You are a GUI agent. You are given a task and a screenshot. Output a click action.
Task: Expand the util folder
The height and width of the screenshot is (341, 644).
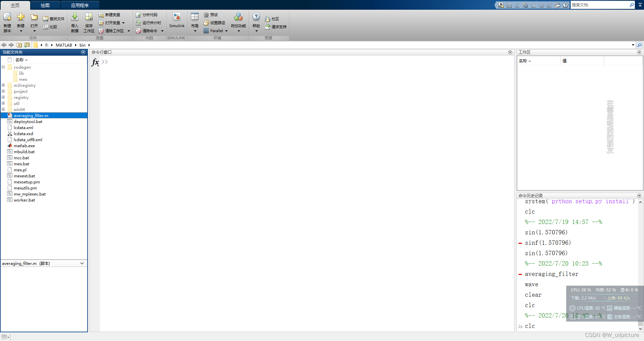coord(3,103)
